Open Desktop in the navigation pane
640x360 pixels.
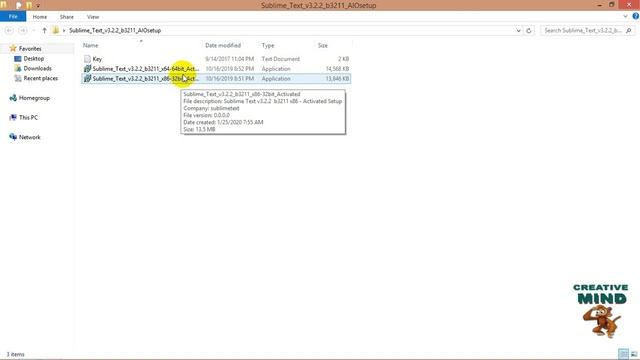33,58
